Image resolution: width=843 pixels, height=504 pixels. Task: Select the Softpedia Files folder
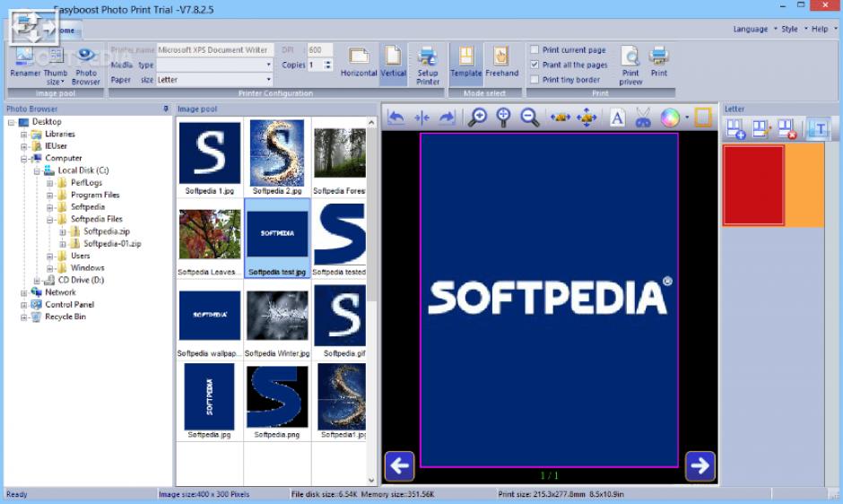coord(97,220)
